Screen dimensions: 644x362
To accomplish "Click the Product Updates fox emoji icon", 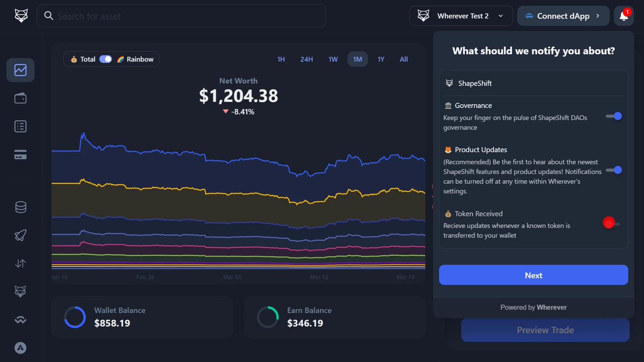I will (x=448, y=150).
